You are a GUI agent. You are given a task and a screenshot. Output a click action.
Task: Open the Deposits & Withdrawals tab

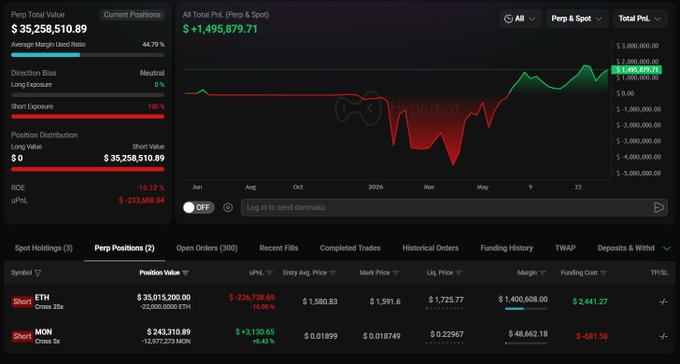coord(626,248)
